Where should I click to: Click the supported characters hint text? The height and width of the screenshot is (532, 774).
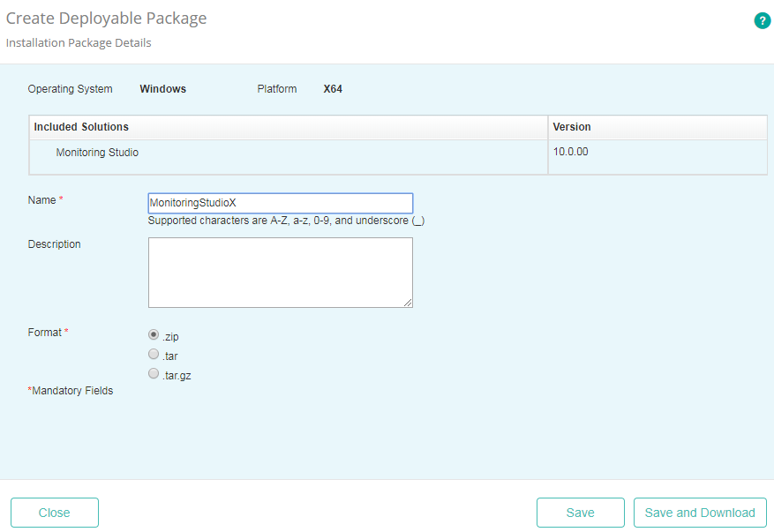click(285, 221)
